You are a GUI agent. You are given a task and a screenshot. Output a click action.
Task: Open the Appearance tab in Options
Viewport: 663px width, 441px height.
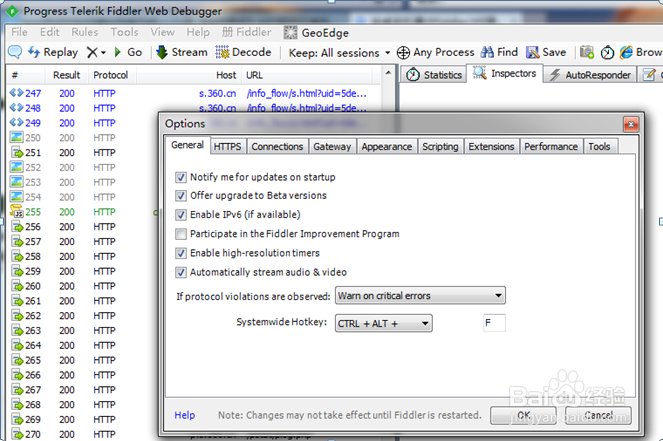point(386,147)
